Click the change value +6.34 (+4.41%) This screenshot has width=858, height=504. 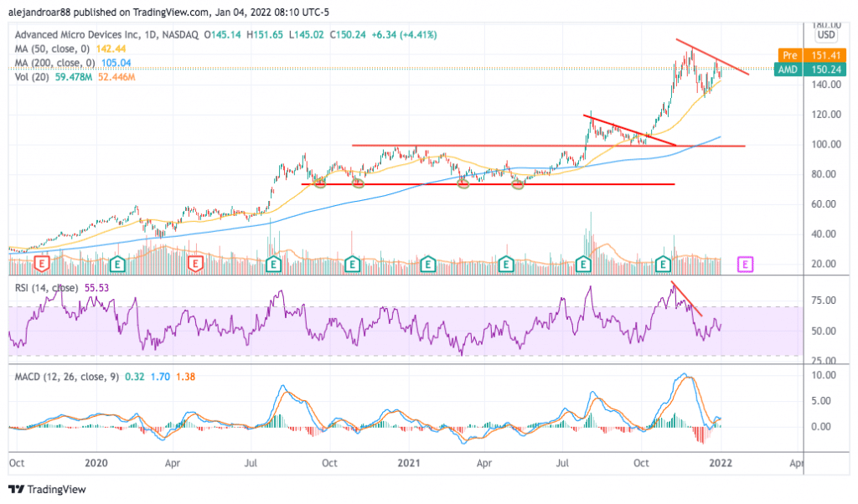point(405,35)
